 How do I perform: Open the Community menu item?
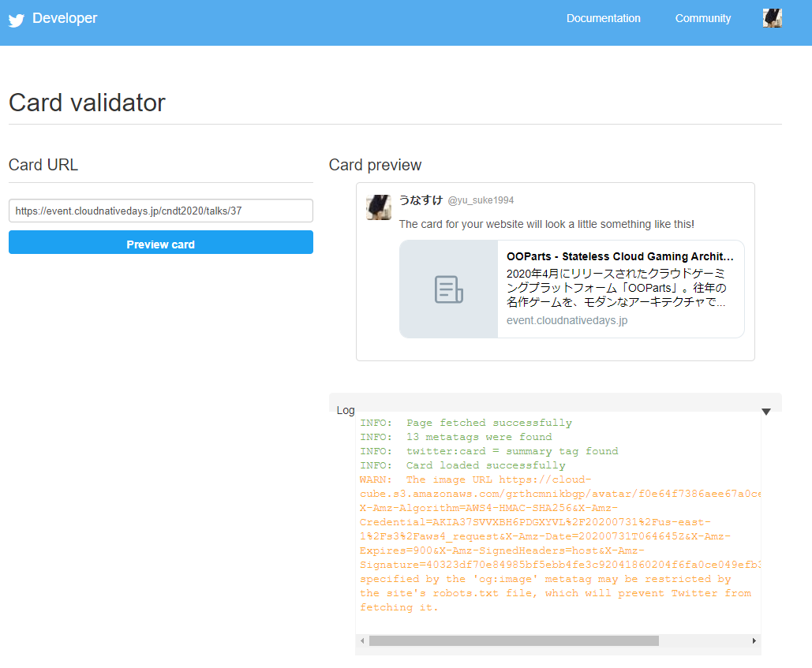point(702,18)
